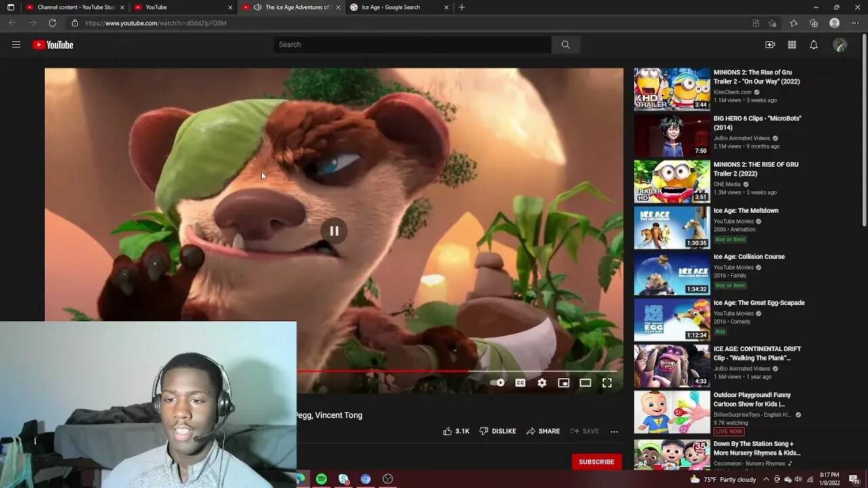
Task: Add this page to favorites
Action: pyautogui.click(x=772, y=23)
